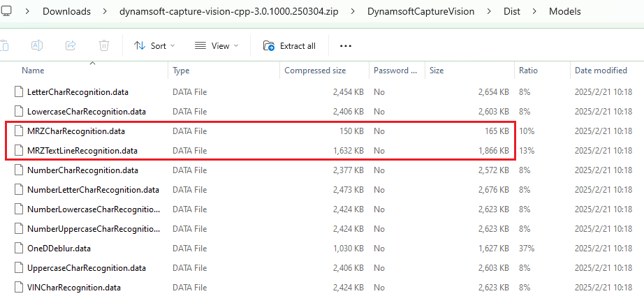Viewport: 644px width, 303px height.
Task: Sort by Password column header
Action: 396,71
